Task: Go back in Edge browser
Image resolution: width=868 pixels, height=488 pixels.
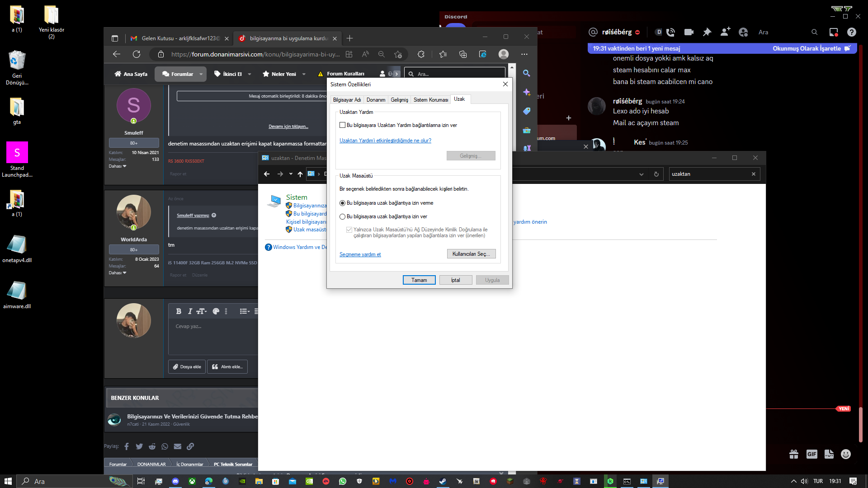Action: pyautogui.click(x=116, y=54)
